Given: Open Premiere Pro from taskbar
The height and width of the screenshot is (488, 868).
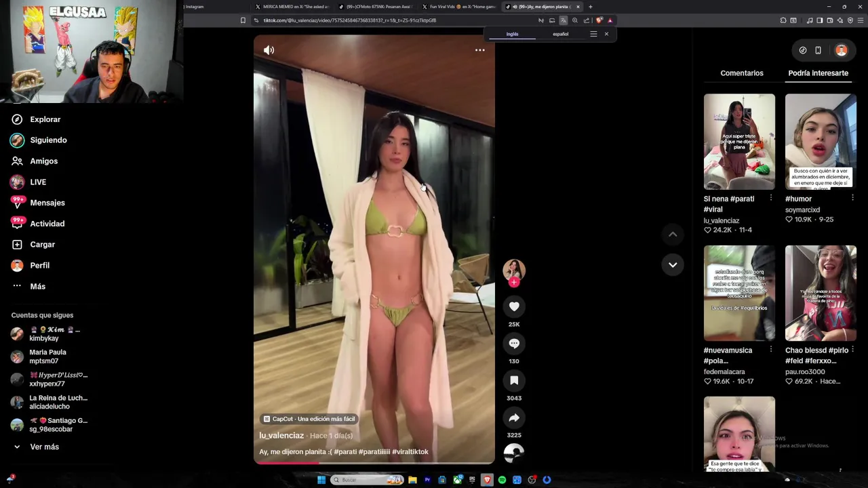Looking at the screenshot, I should (427, 480).
